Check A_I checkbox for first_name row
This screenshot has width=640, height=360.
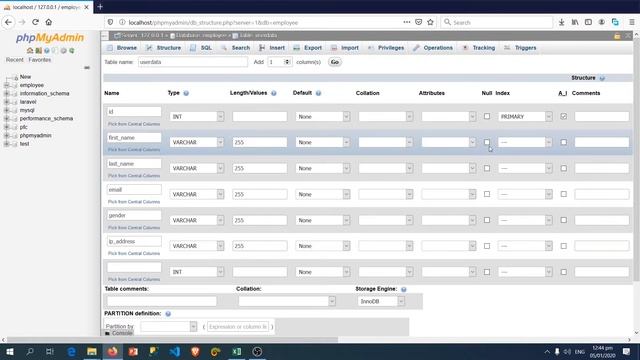(564, 142)
